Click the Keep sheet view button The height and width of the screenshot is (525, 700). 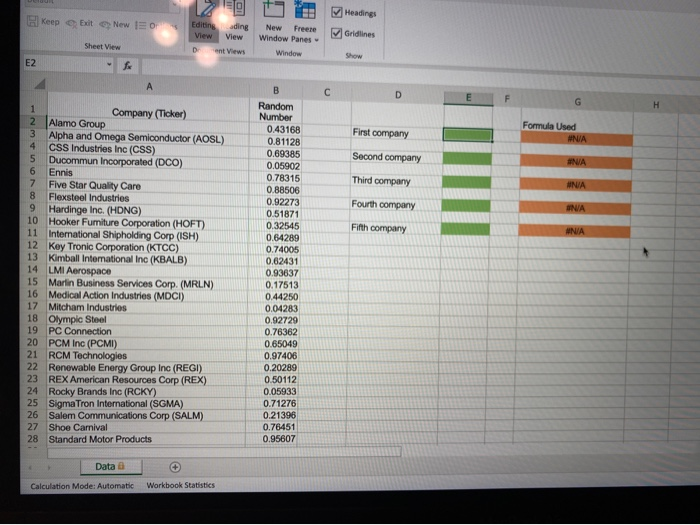pyautogui.click(x=43, y=21)
